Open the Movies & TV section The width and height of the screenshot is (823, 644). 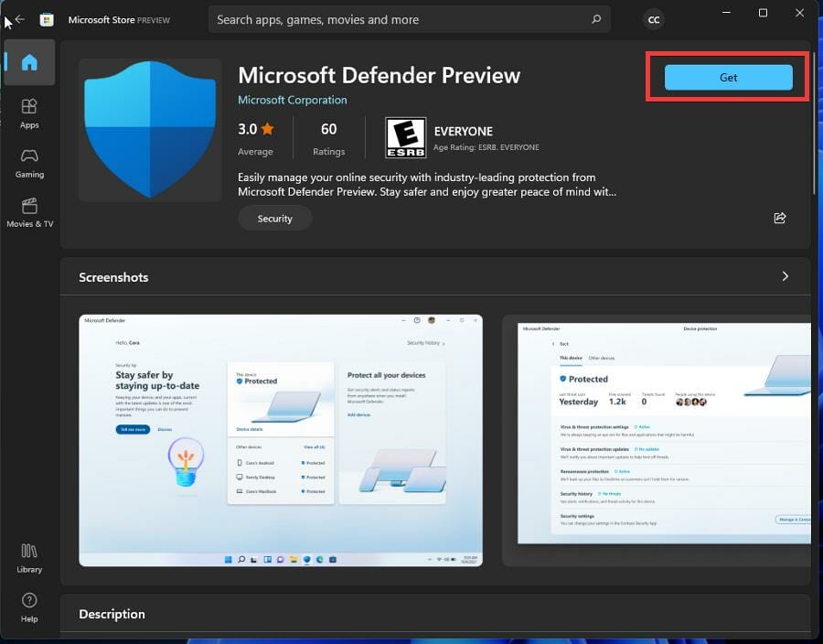click(x=29, y=212)
